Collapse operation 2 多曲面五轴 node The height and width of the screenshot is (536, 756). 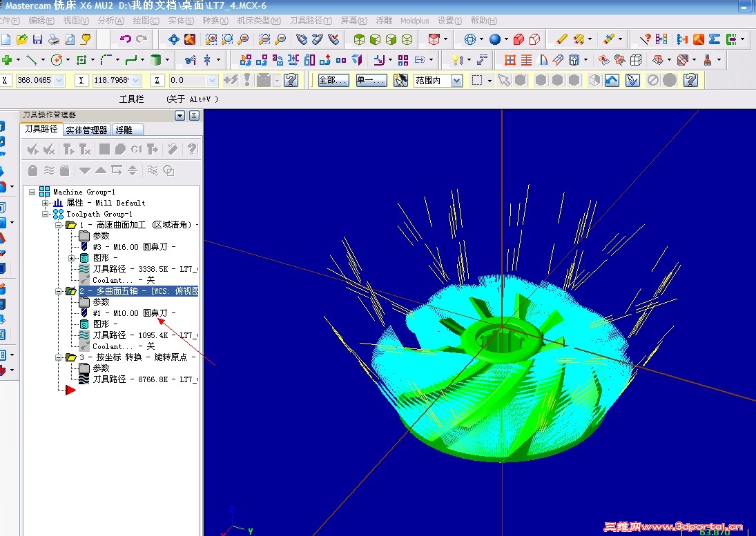(58, 291)
